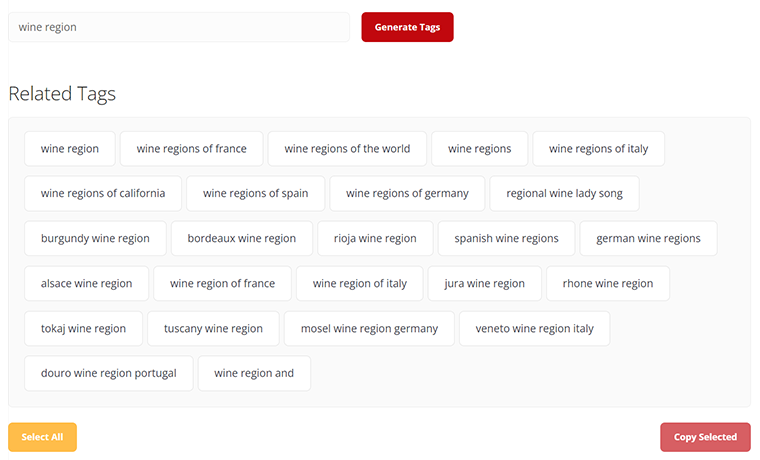Image resolution: width=760 pixels, height=460 pixels.
Task: Focus the wine region keyword input
Action: click(x=179, y=27)
